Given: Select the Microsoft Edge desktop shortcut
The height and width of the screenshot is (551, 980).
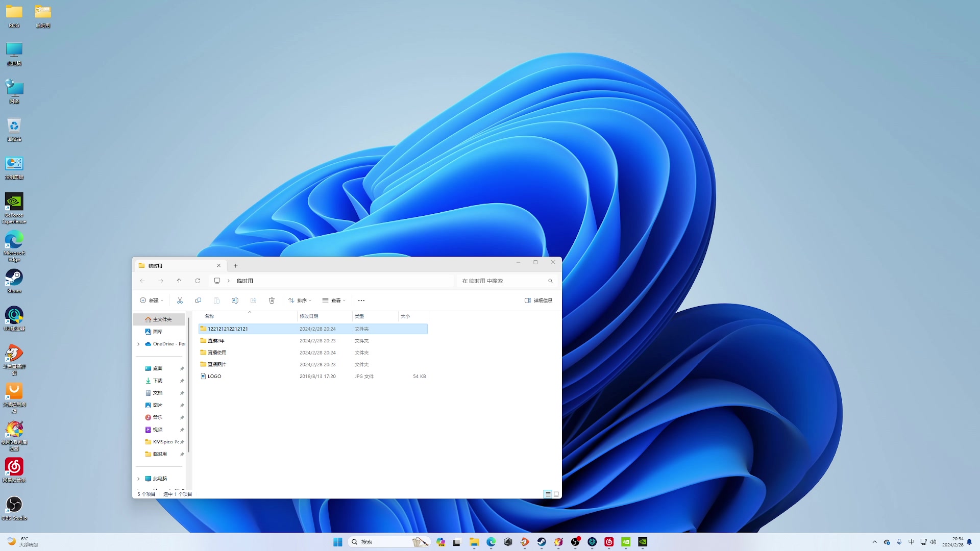Looking at the screenshot, I should (x=14, y=246).
